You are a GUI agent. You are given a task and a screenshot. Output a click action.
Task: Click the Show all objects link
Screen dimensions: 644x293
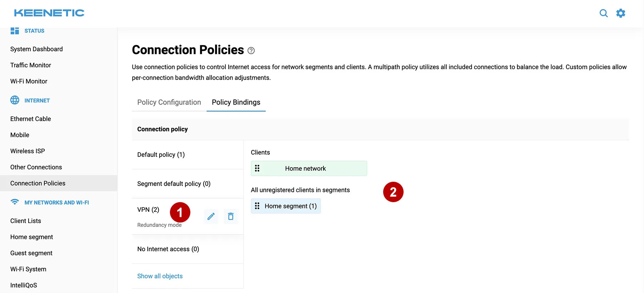pos(160,276)
